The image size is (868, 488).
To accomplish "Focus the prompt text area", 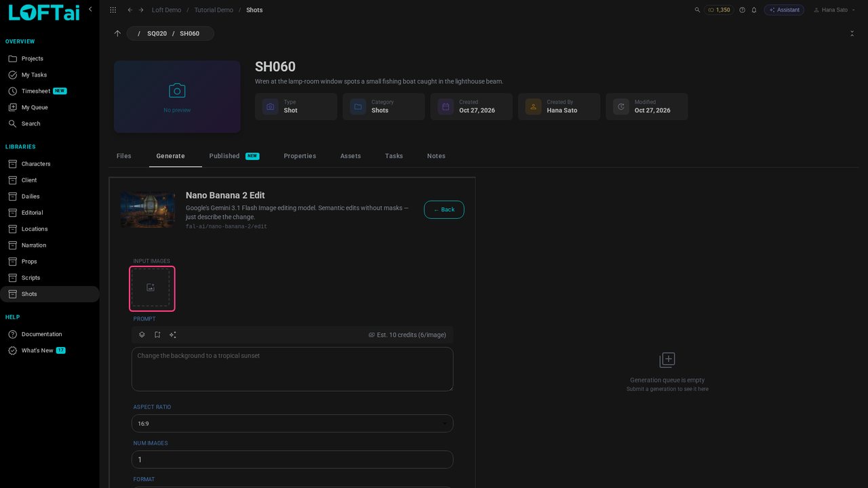I will point(292,369).
